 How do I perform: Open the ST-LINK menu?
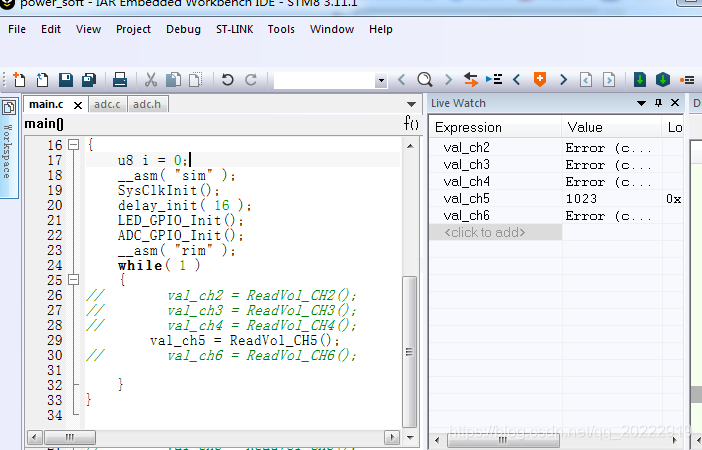(234, 29)
